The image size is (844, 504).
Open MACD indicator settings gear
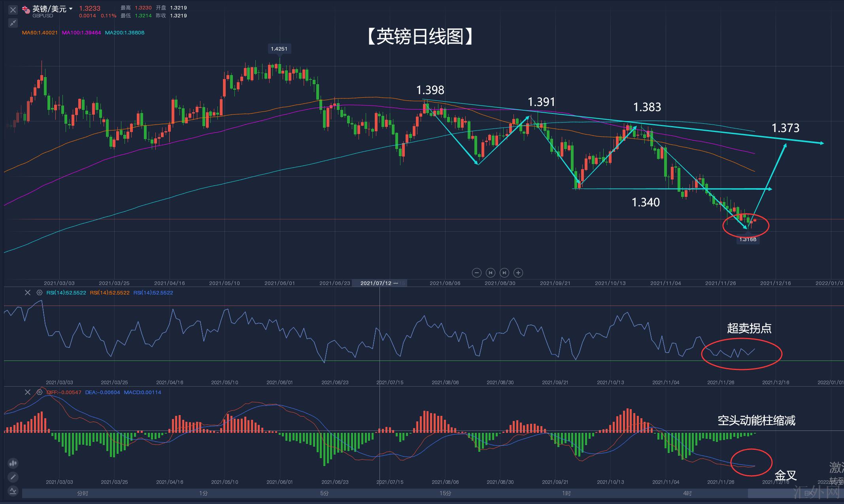click(x=39, y=392)
